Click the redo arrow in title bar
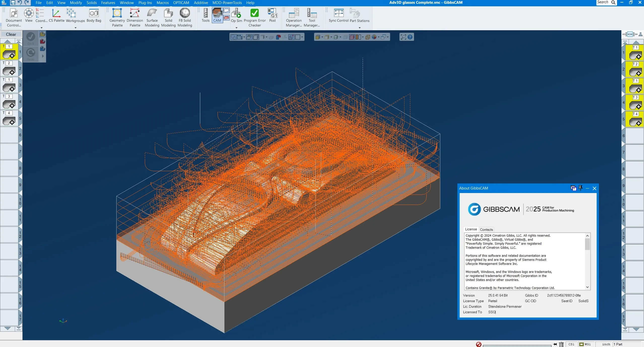Screen dimensions: 644x347 (x=27, y=3)
